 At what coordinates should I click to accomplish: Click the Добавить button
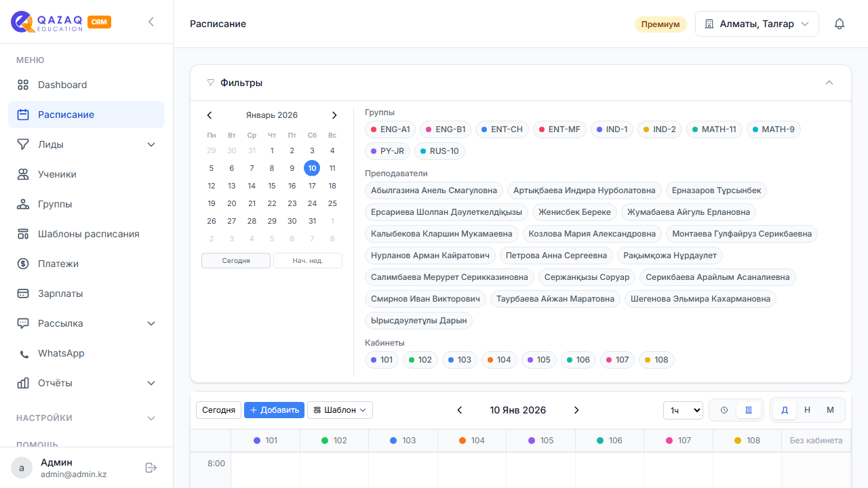274,410
